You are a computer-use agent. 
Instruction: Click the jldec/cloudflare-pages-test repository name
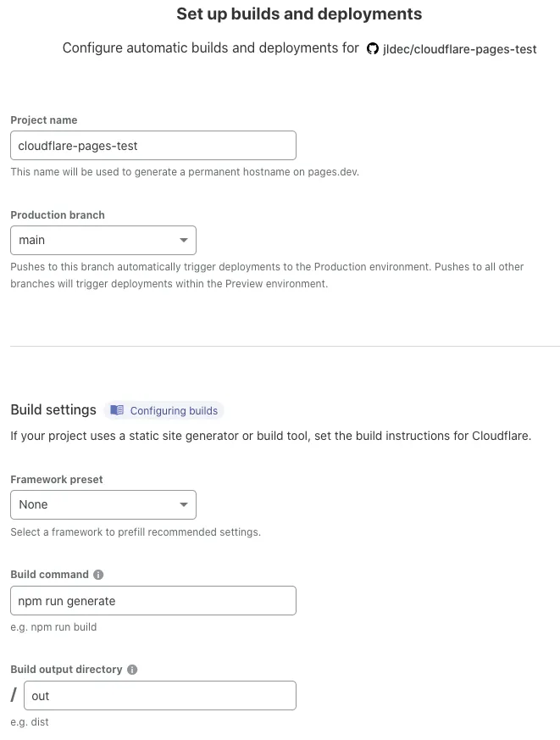pyautogui.click(x=460, y=48)
